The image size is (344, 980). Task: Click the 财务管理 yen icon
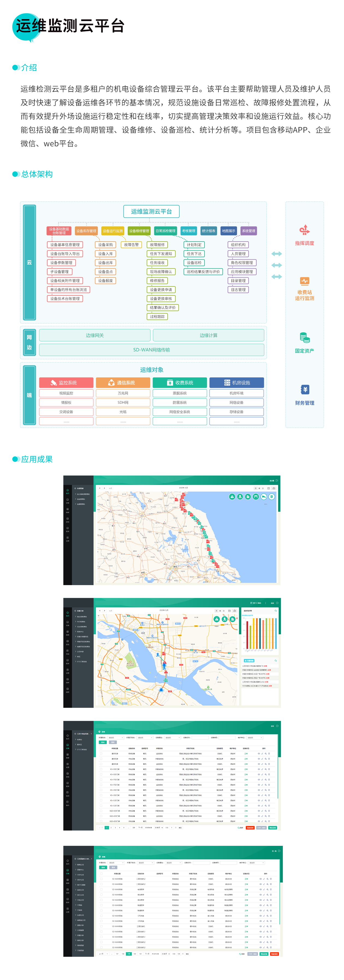click(304, 389)
